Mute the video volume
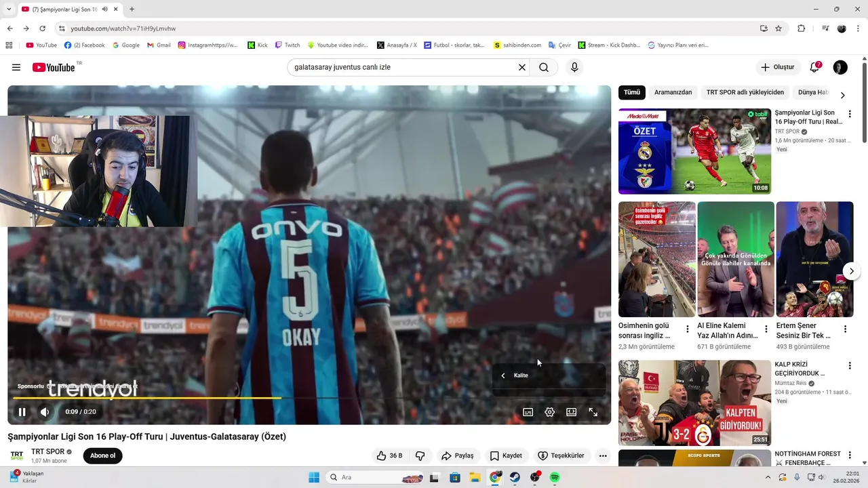 click(x=45, y=411)
